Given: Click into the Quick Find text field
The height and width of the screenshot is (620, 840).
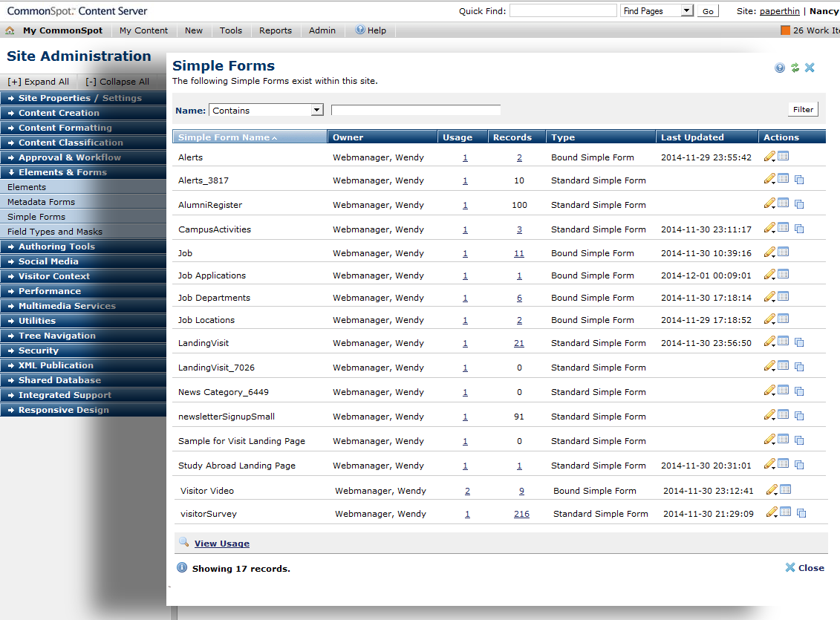Looking at the screenshot, I should [x=563, y=10].
